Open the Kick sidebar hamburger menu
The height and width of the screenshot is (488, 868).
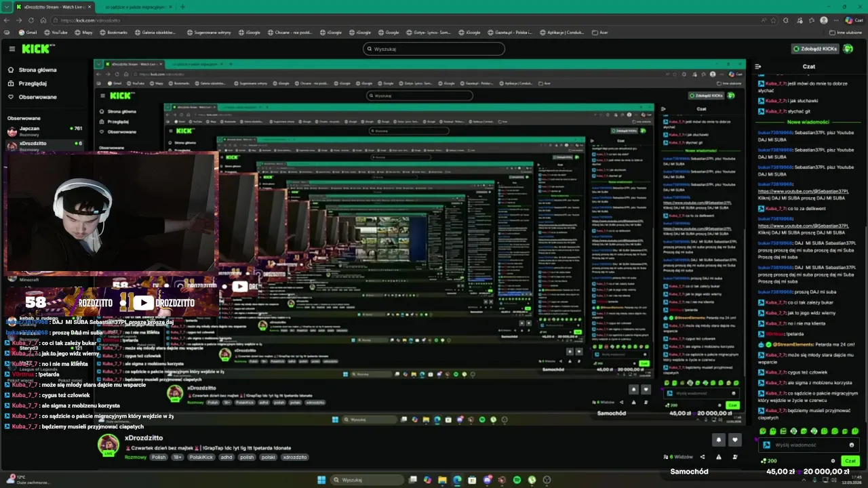tap(12, 49)
